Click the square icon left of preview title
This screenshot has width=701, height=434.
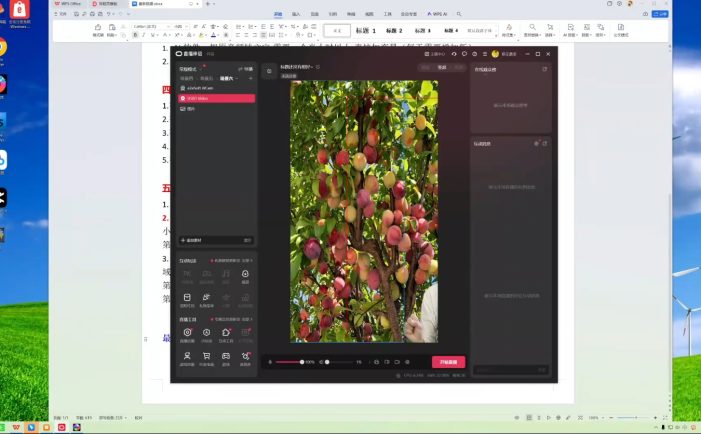click(269, 71)
